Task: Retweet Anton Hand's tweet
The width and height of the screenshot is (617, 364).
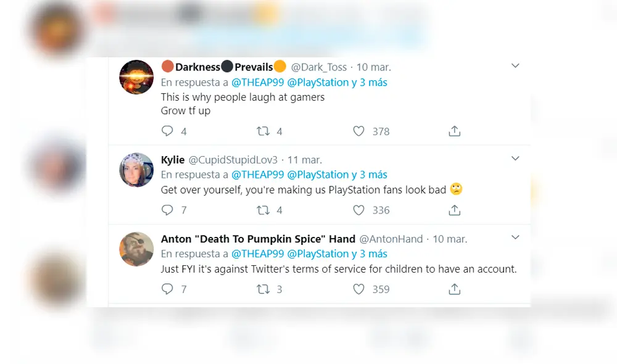Action: [x=263, y=289]
